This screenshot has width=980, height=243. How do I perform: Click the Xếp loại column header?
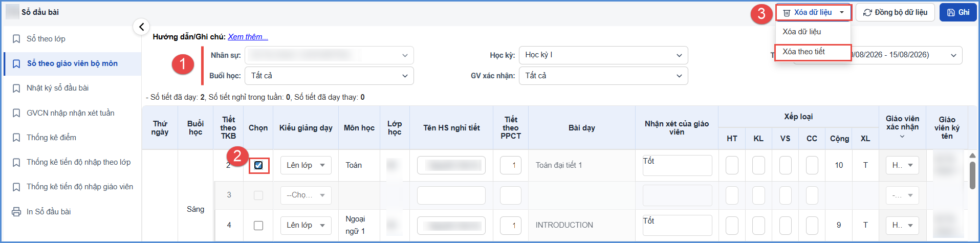[x=798, y=117]
